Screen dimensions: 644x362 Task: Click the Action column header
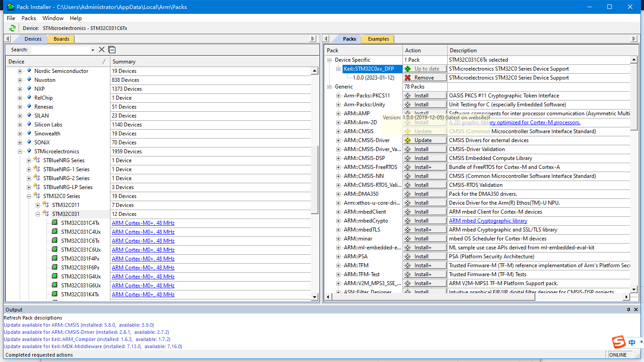(425, 51)
